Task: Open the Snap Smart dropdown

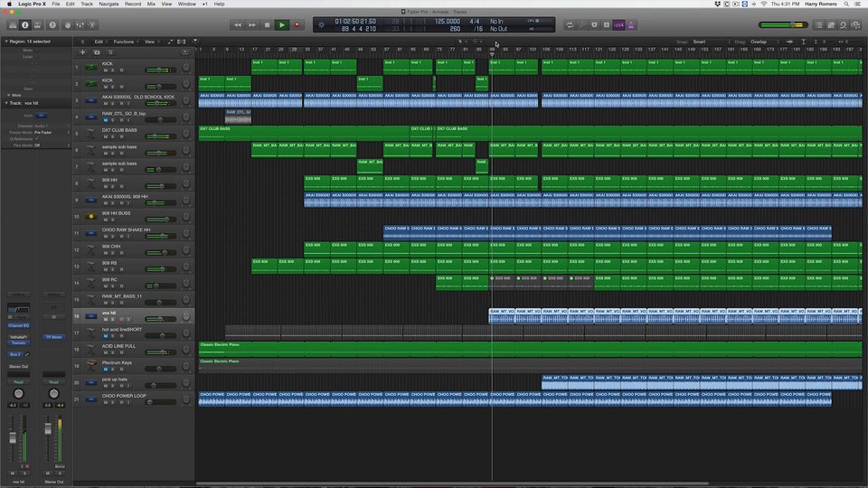Action: [711, 42]
